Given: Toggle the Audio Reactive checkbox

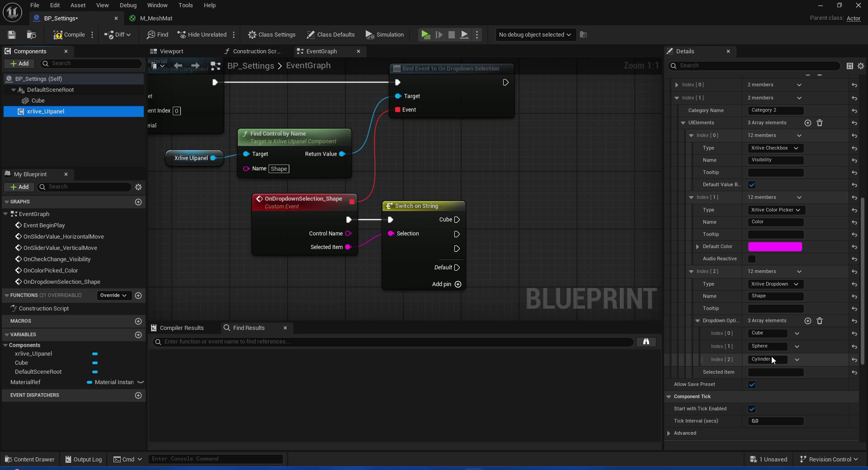Looking at the screenshot, I should 752,259.
